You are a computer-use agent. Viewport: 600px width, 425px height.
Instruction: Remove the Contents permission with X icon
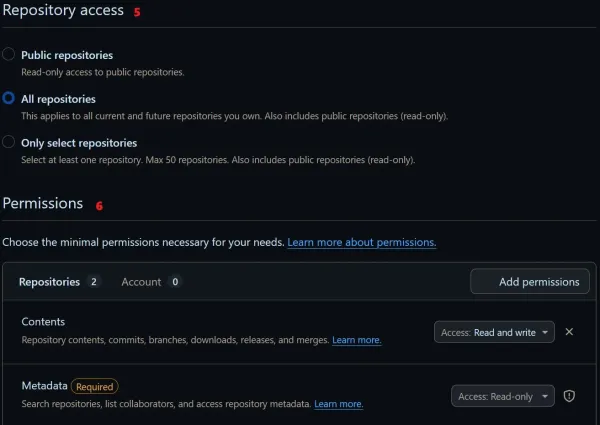[x=569, y=332]
